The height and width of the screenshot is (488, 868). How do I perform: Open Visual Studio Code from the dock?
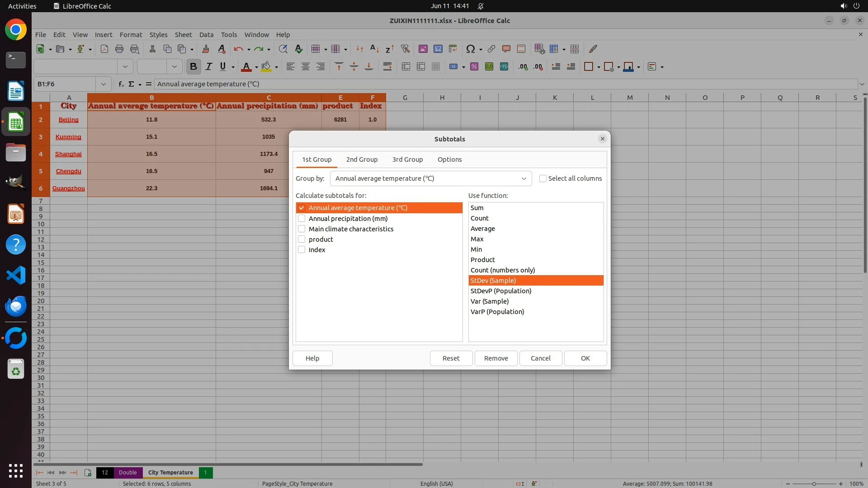coord(16,275)
